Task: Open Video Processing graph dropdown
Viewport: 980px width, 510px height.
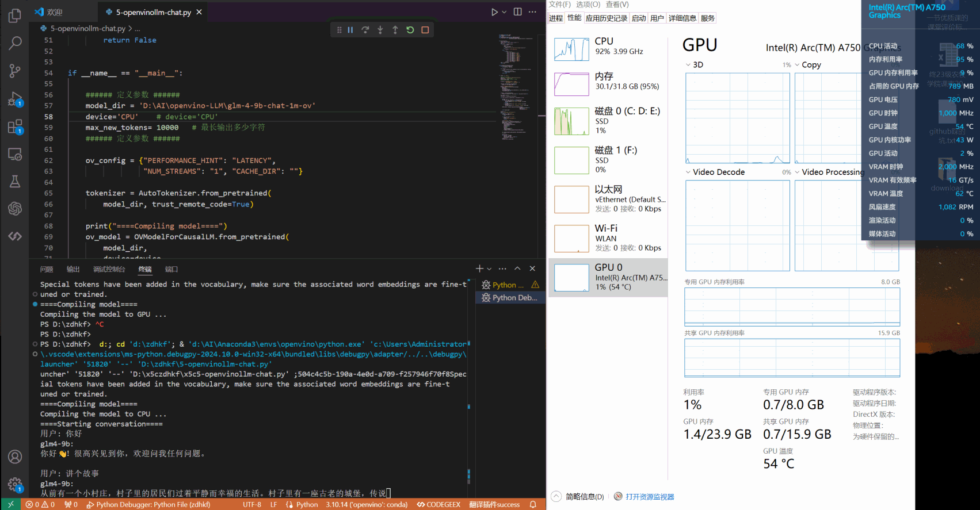Action: 797,172
